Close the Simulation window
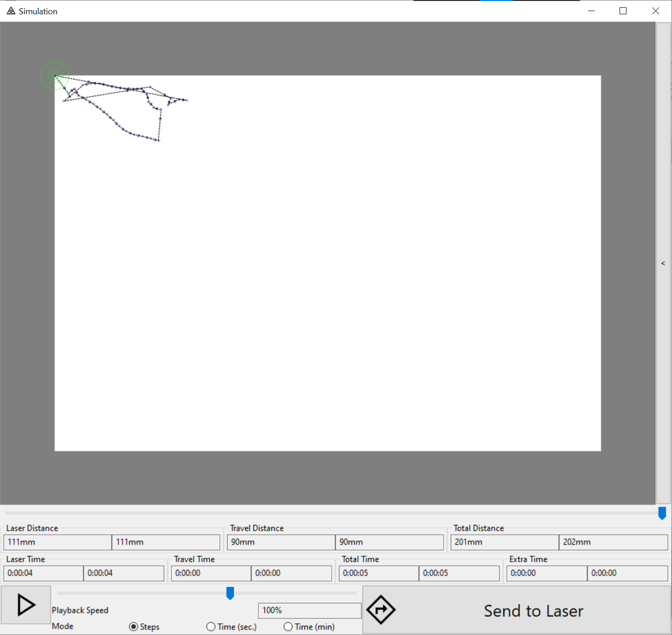672x635 pixels. tap(655, 11)
